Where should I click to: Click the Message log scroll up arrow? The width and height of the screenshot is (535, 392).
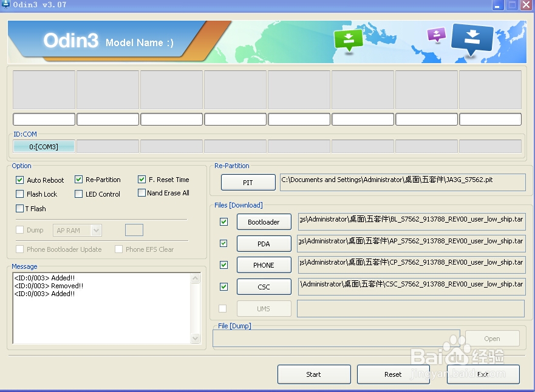point(195,279)
